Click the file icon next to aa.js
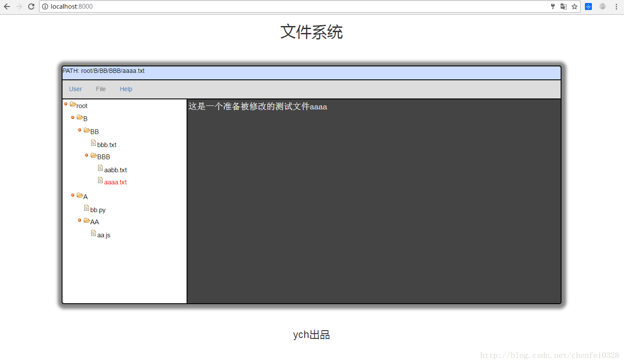This screenshot has width=624, height=364. (93, 233)
